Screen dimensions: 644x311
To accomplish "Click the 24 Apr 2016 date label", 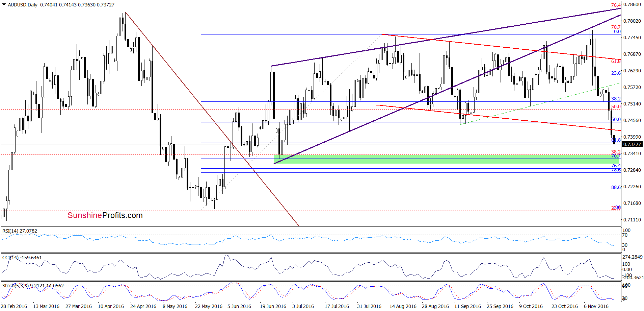I will tap(143, 306).
